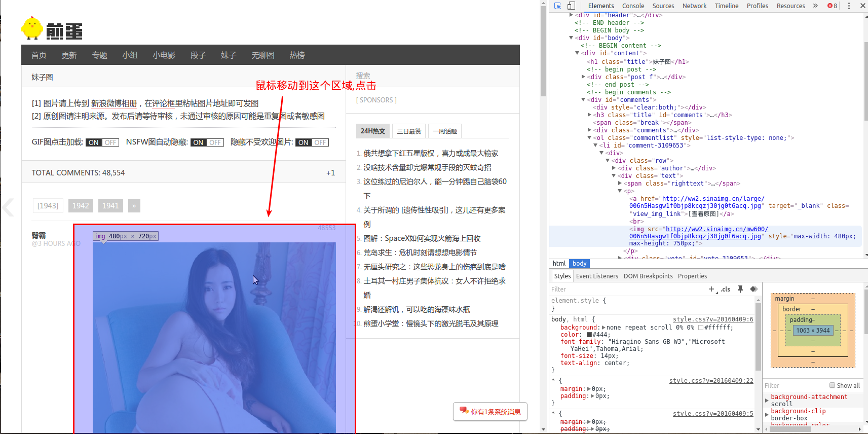This screenshot has height=434, width=868.
Task: Click the 新浪微博相册 link
Action: pyautogui.click(x=114, y=103)
